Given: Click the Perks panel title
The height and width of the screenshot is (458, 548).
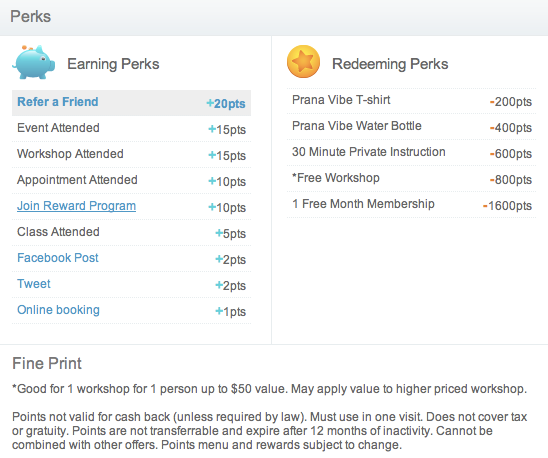Looking at the screenshot, I should pyautogui.click(x=31, y=16).
